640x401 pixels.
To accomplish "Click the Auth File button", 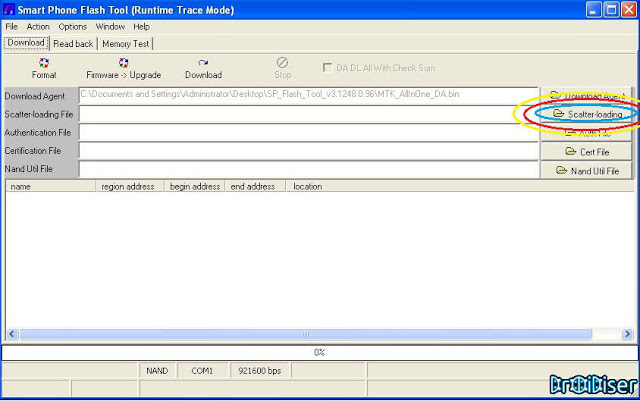I will [587, 133].
